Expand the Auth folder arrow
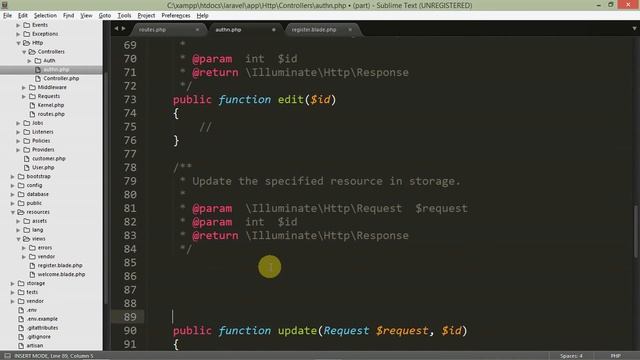The image size is (640, 360). 29,61
